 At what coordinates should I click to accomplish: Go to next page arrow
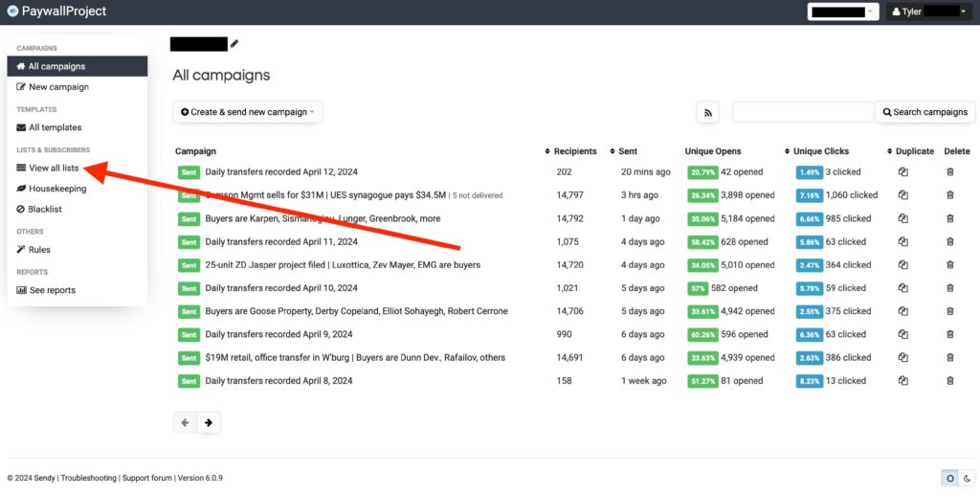[208, 422]
